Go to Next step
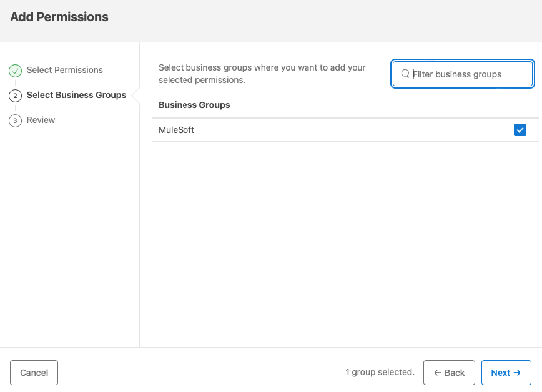The image size is (542, 392). (506, 373)
